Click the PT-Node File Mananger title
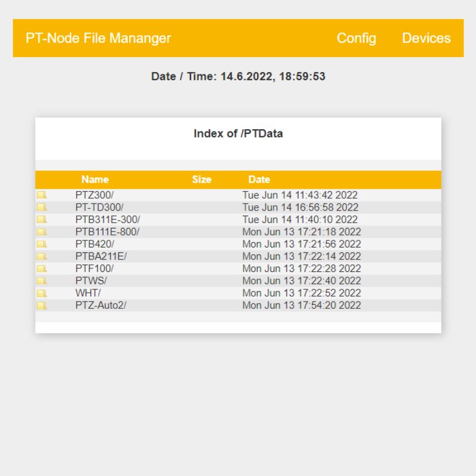 (x=98, y=38)
